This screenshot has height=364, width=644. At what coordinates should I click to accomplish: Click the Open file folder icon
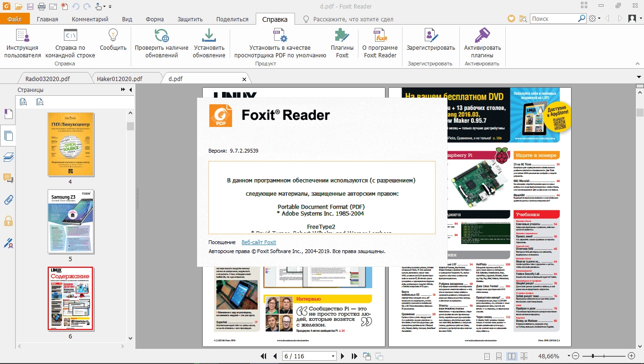[18, 7]
